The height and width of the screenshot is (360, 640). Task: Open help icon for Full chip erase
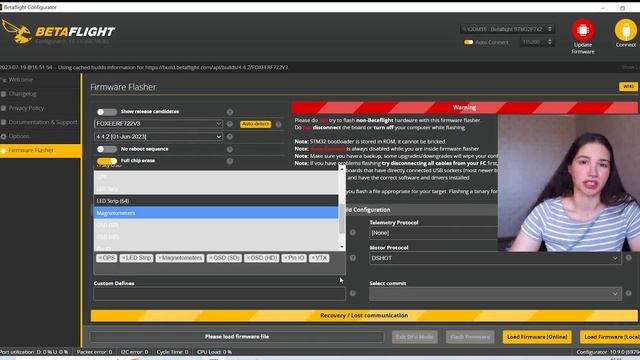[x=230, y=161]
